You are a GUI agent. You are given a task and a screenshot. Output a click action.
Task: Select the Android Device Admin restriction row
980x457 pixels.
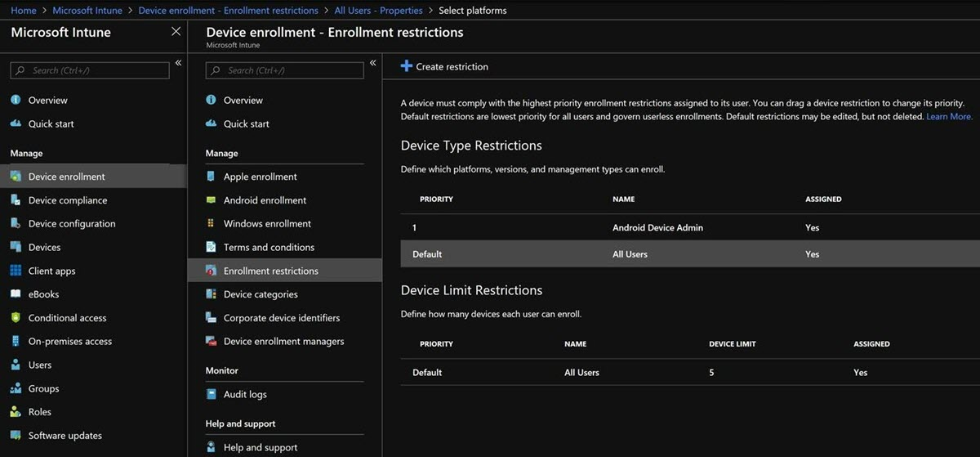click(x=690, y=227)
